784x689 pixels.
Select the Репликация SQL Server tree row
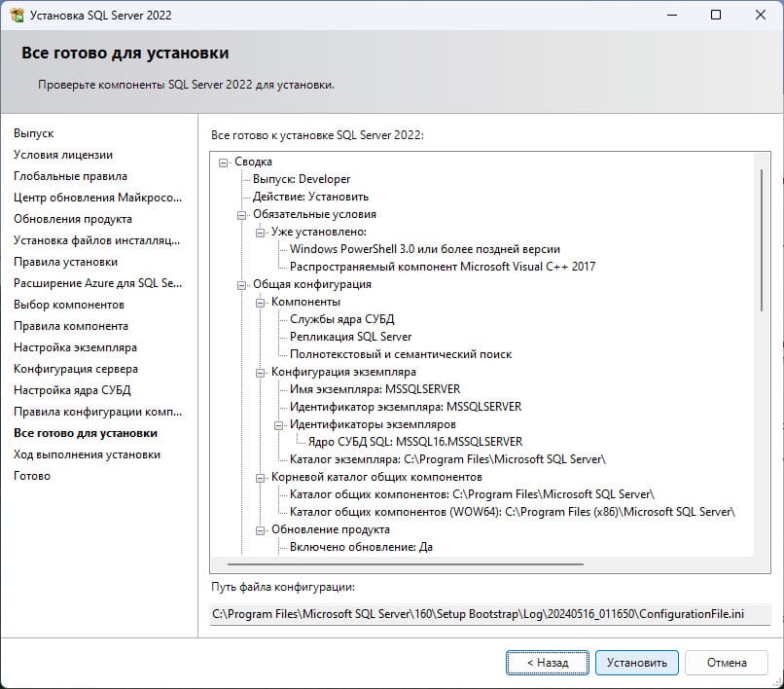pos(350,338)
